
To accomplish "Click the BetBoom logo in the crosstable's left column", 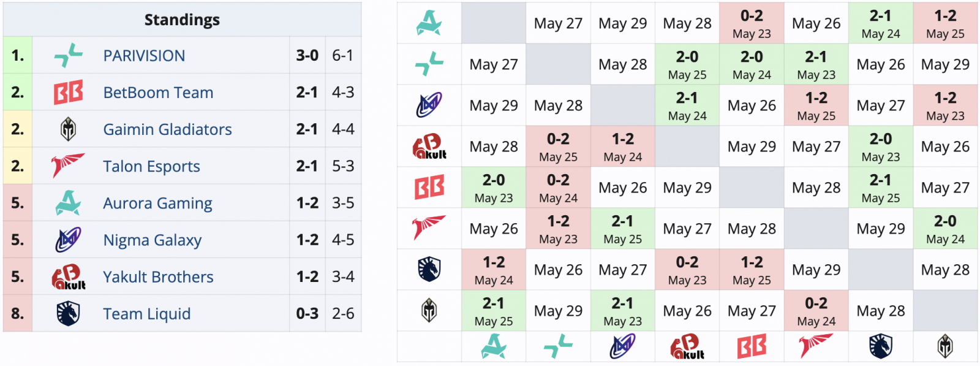I will click(x=429, y=188).
